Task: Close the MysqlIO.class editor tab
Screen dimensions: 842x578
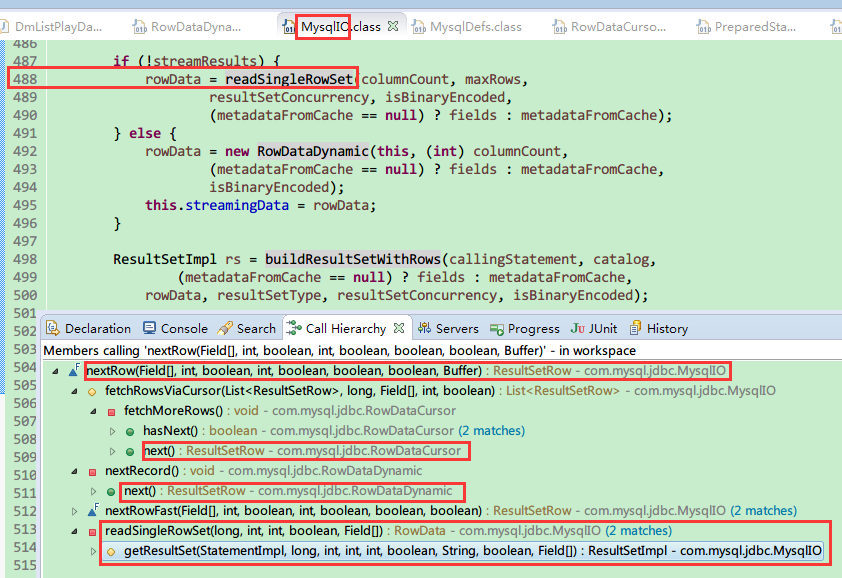Action: pos(393,26)
